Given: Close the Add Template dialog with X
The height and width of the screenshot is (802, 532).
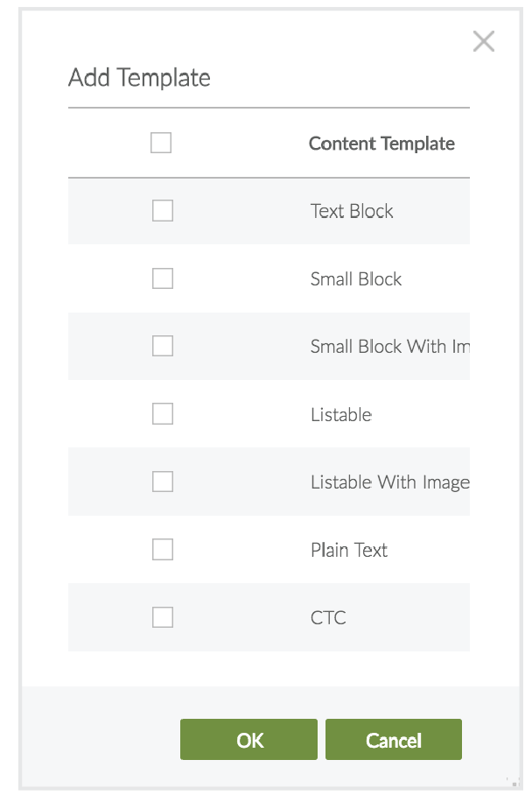Looking at the screenshot, I should pyautogui.click(x=483, y=41).
